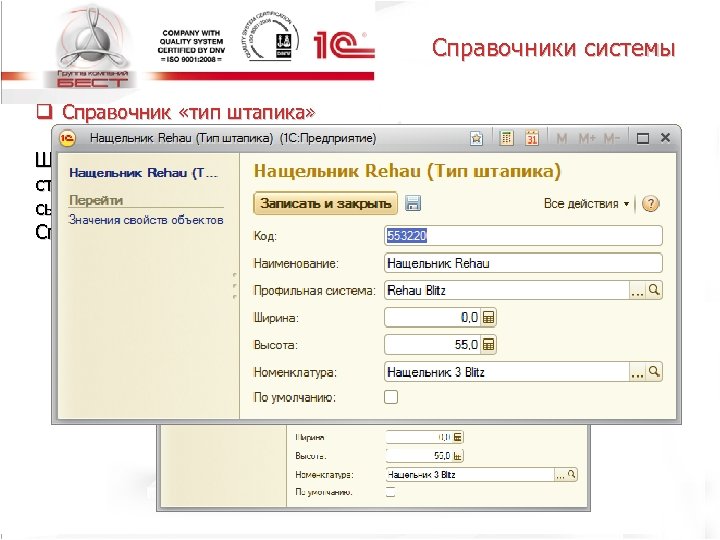
Task: Add form to favorites with star icon
Action: (x=477, y=138)
